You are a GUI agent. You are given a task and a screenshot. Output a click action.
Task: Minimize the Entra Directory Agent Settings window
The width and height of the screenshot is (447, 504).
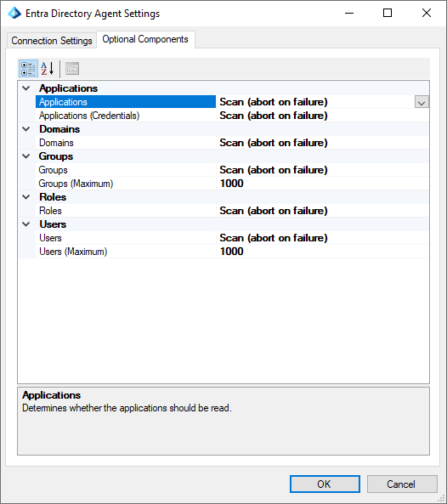tap(349, 14)
